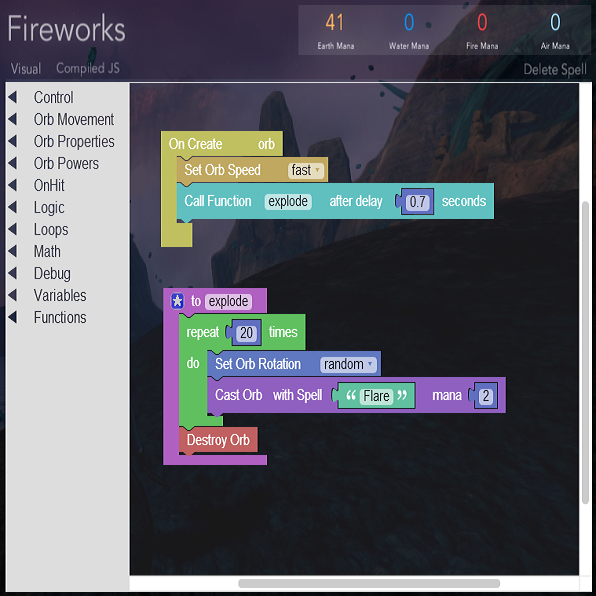Open the Loops toolbox category label
This screenshot has height=596, width=596.
tap(51, 230)
